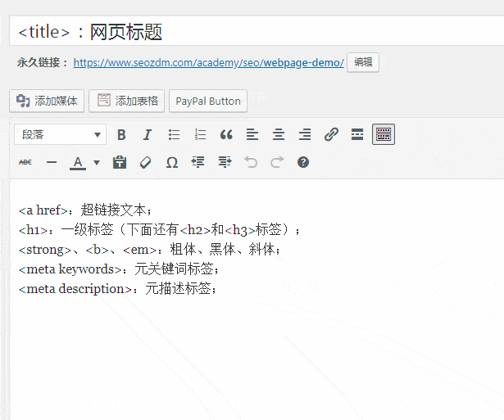Apply blockquote formatting
Viewport: 504px width, 420px height.
click(x=226, y=134)
